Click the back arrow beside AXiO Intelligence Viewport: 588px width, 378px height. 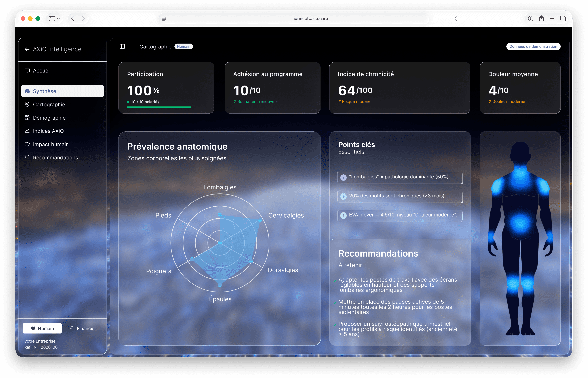27,49
